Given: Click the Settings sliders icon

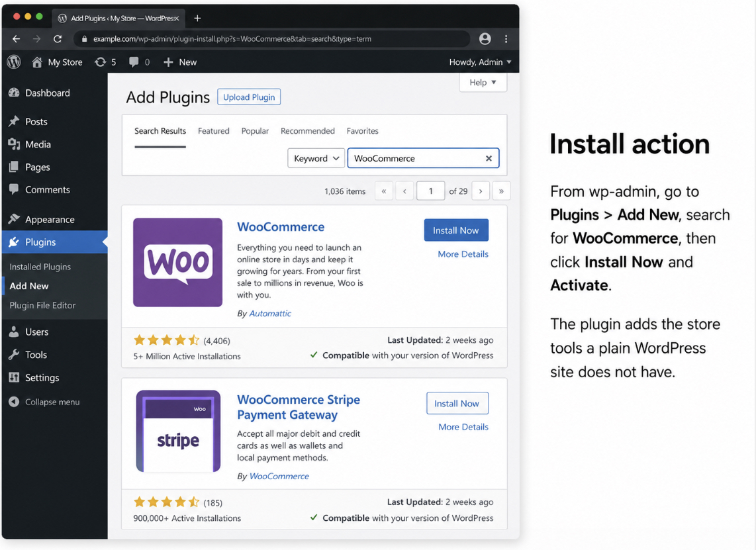Looking at the screenshot, I should (14, 377).
